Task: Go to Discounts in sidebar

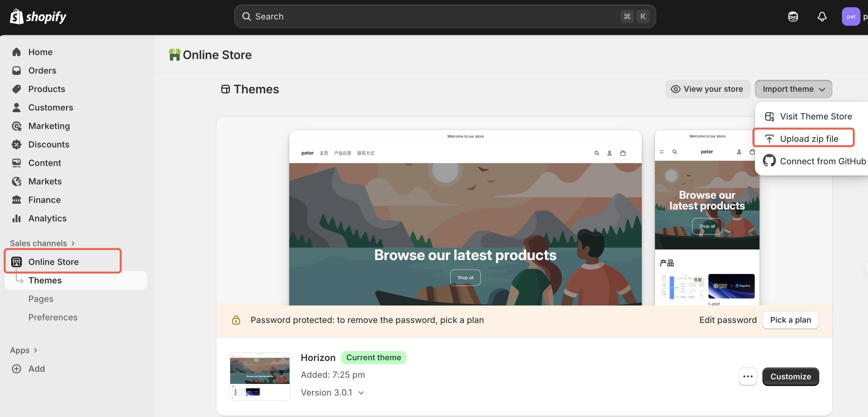Action: (x=48, y=144)
